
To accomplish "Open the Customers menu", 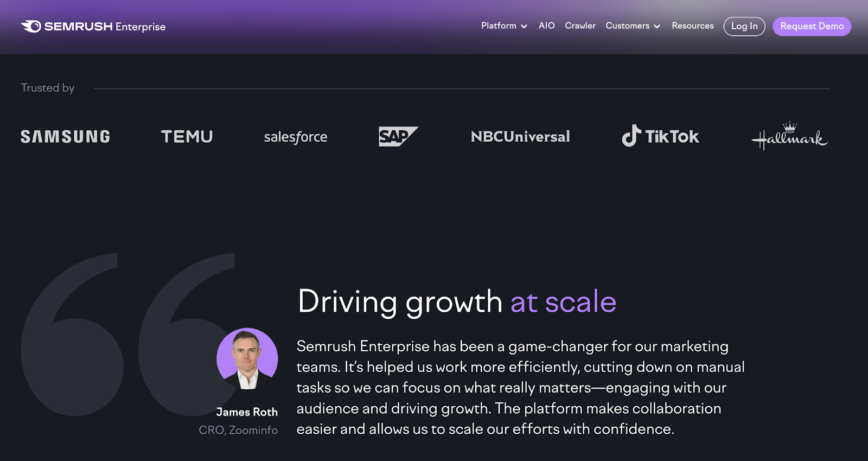I will [x=627, y=26].
